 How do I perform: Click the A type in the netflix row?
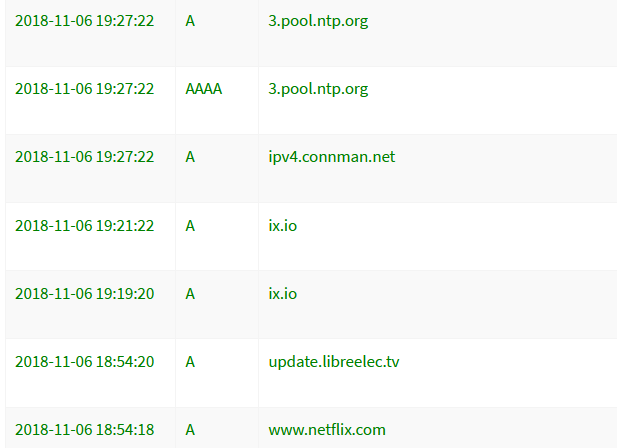(x=190, y=430)
